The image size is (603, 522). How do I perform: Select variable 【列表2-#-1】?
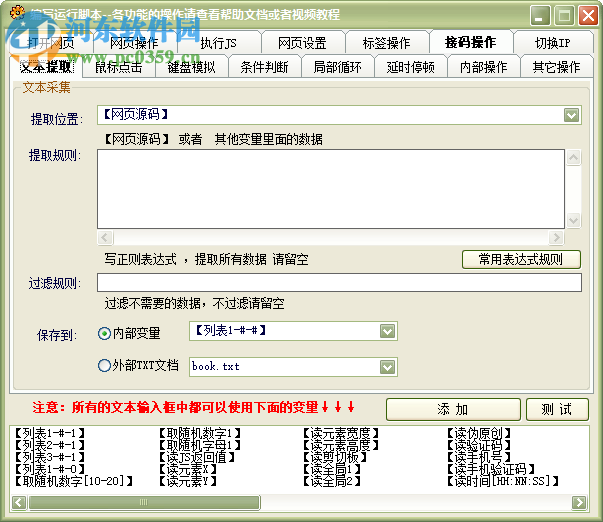[49, 445]
